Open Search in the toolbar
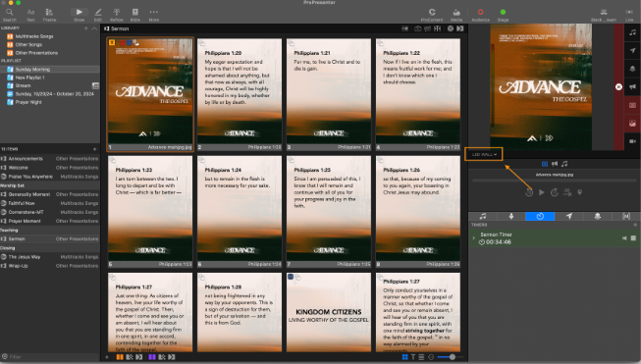This screenshot has width=641, height=364. (10, 15)
